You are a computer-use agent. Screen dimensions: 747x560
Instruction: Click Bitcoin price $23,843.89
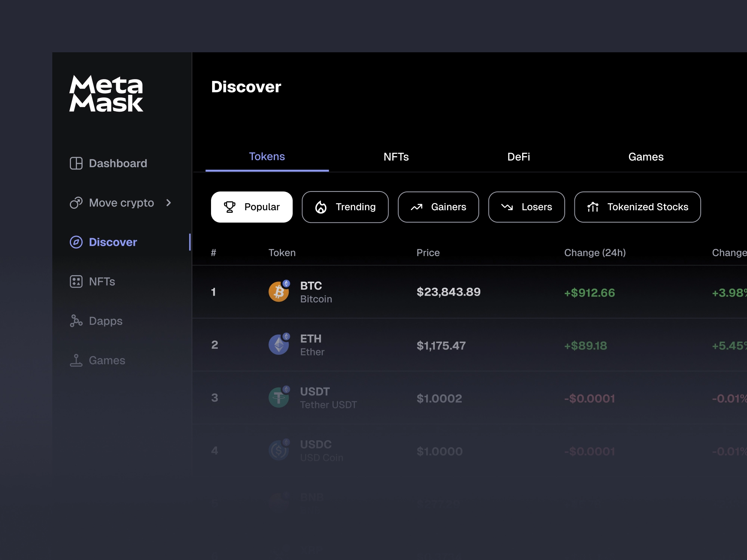tap(449, 292)
